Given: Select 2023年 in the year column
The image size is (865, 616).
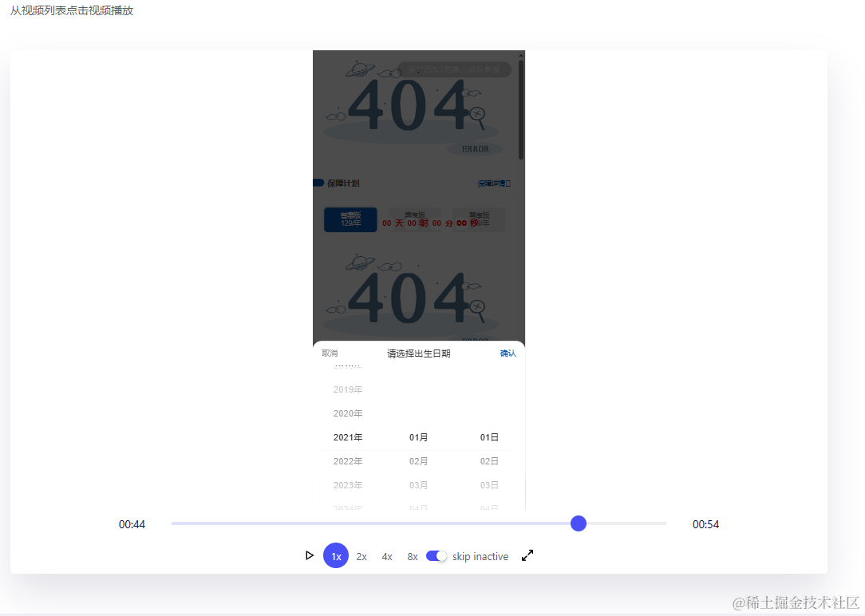Looking at the screenshot, I should click(x=348, y=485).
